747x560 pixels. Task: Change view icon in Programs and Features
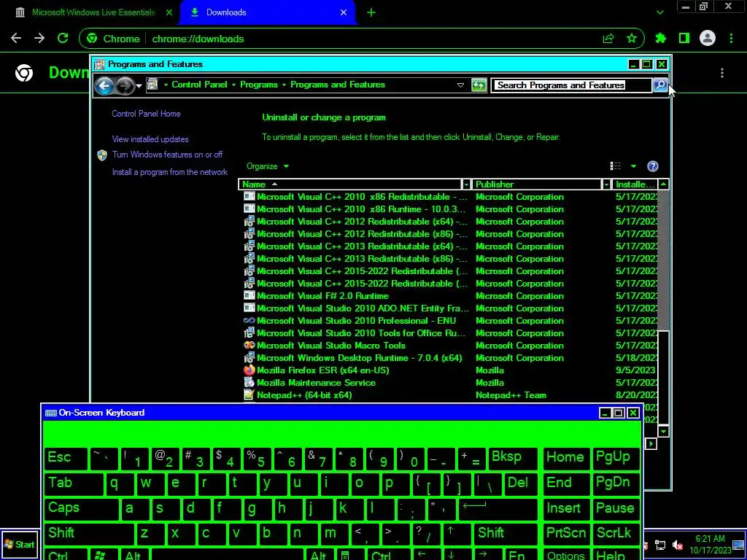pyautogui.click(x=616, y=166)
